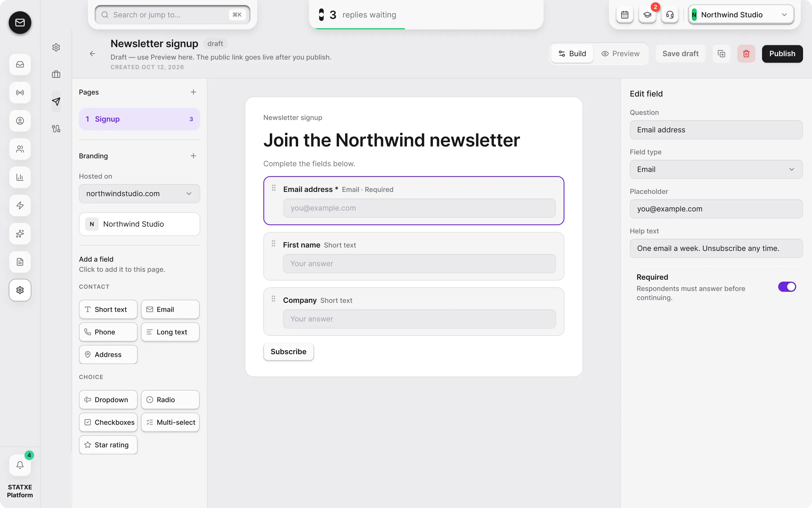Image resolution: width=812 pixels, height=508 pixels.
Task: Click the calendar icon in top bar
Action: tap(625, 15)
